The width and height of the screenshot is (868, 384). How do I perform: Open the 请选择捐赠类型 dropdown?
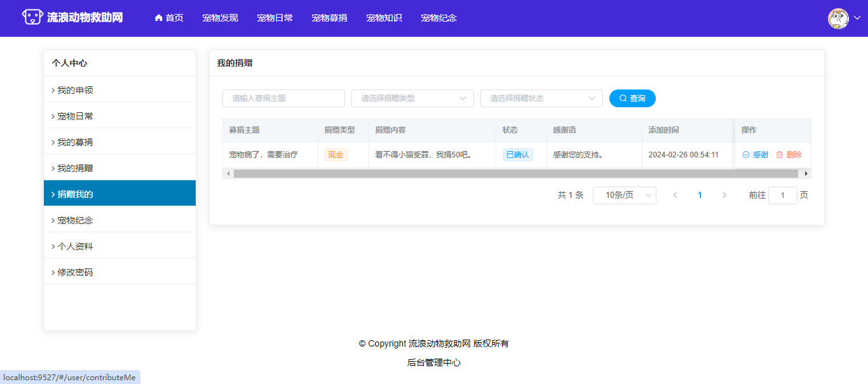(x=412, y=98)
